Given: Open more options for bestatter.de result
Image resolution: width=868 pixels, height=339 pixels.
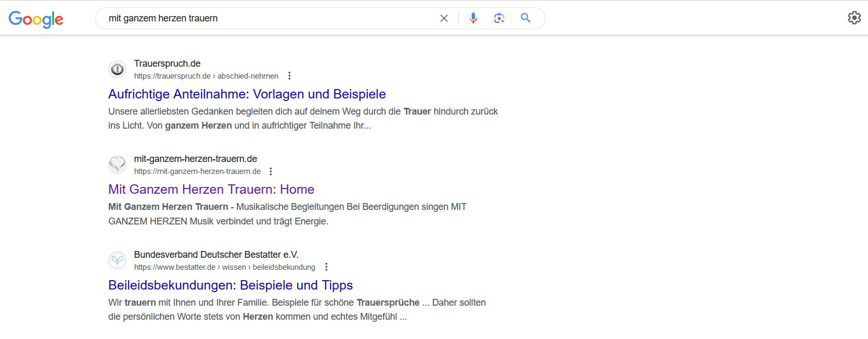Looking at the screenshot, I should [x=326, y=267].
